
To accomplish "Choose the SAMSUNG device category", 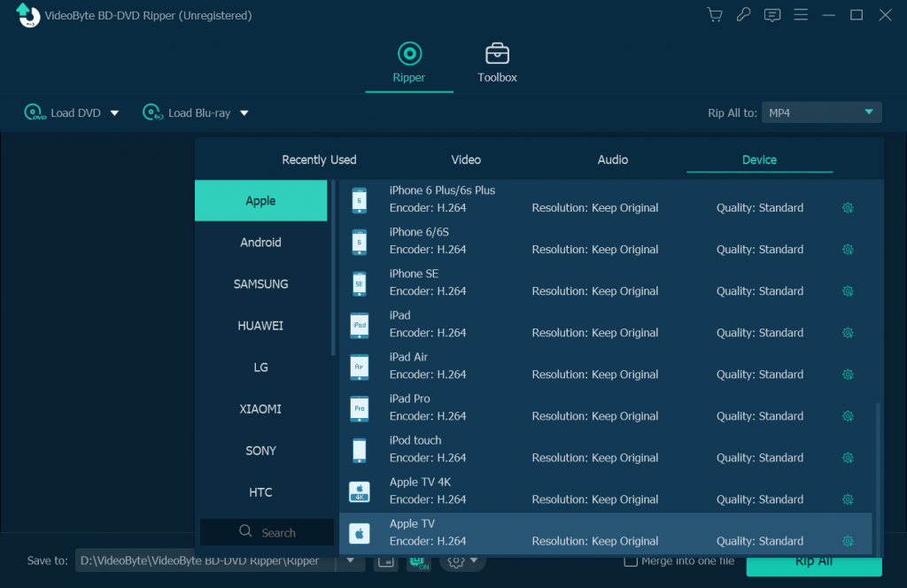I will 261,284.
